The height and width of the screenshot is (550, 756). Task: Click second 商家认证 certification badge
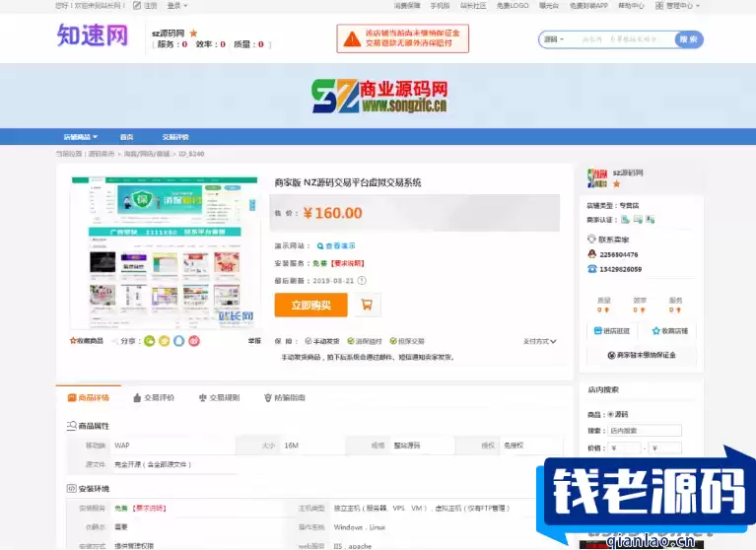point(638,220)
